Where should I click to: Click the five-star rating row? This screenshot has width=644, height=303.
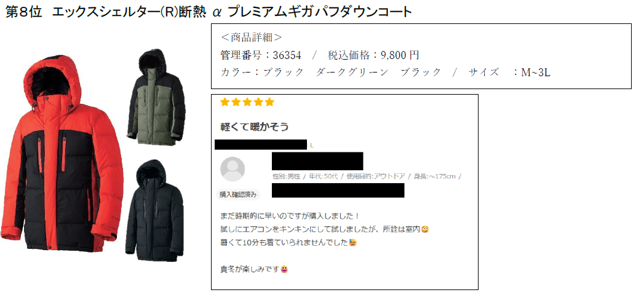point(247,102)
